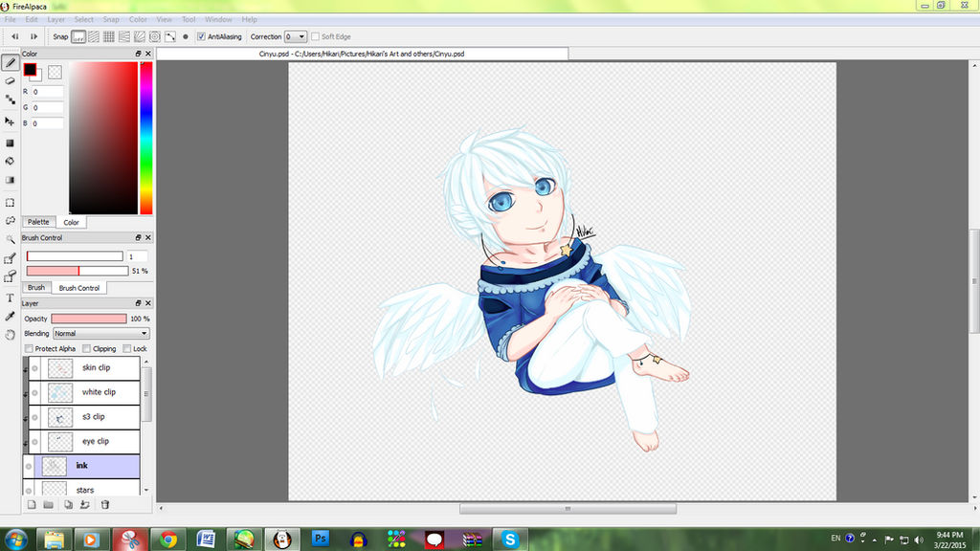Delete layer with trash icon
Viewport: 980px width, 551px height.
pos(105,505)
